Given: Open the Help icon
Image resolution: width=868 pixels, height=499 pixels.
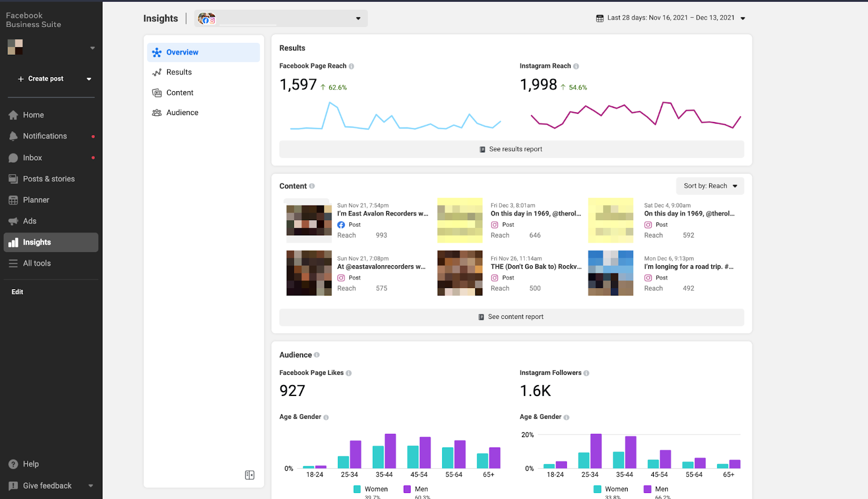Looking at the screenshot, I should click(13, 464).
